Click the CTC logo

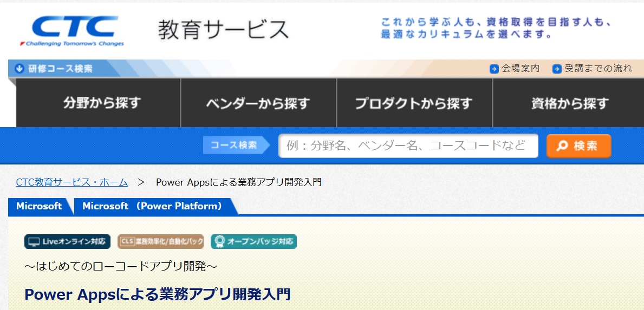72,31
